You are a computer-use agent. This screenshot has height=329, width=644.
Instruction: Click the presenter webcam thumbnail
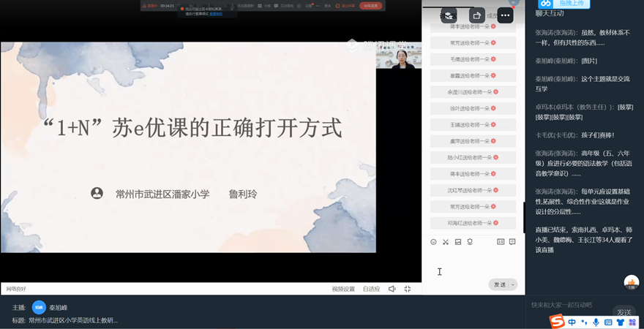(399, 56)
